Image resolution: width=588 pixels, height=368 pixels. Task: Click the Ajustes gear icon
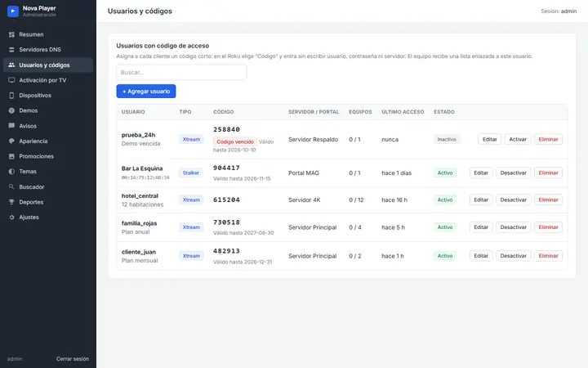pyautogui.click(x=11, y=217)
